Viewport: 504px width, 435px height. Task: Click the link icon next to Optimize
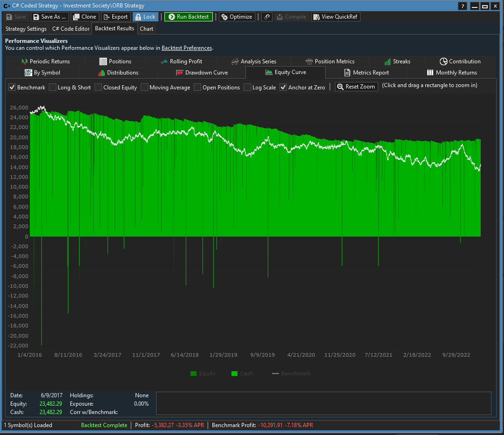(266, 17)
